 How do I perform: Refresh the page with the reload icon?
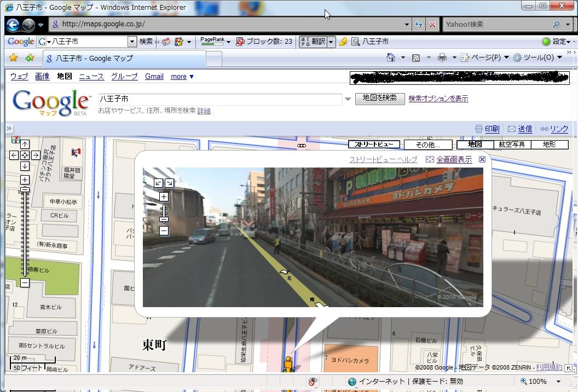[x=419, y=25]
